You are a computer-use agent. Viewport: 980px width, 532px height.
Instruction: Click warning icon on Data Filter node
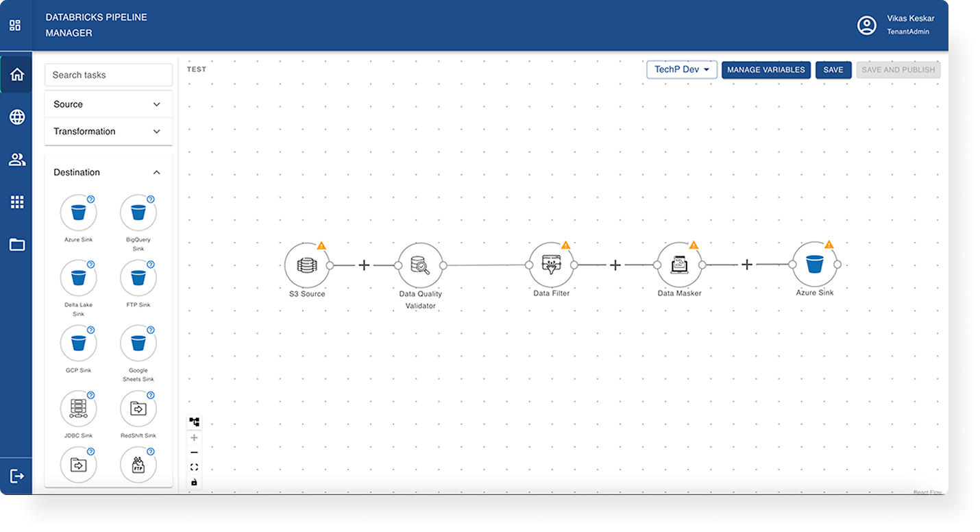565,245
